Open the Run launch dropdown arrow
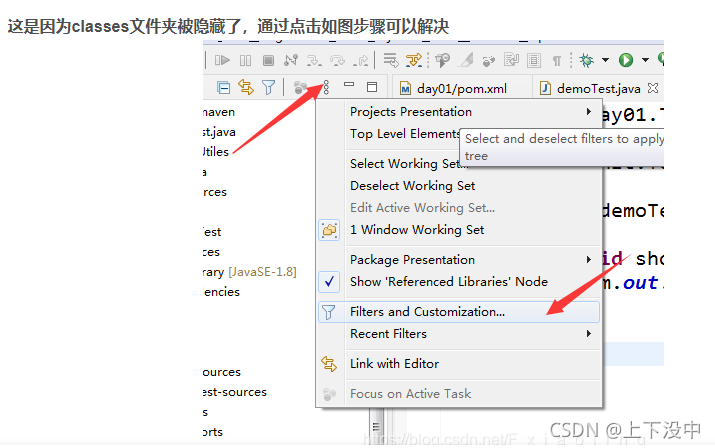Screen dimensions: 715x448 pyautogui.click(x=645, y=60)
